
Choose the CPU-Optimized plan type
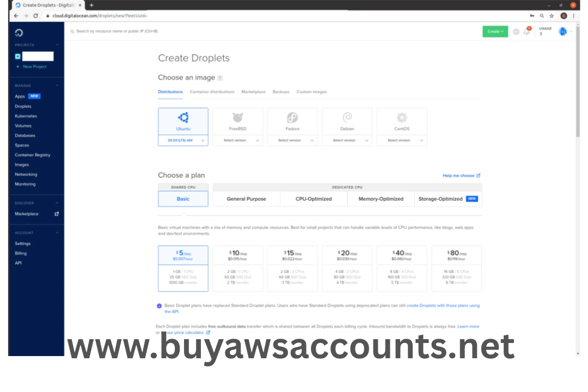(x=314, y=199)
